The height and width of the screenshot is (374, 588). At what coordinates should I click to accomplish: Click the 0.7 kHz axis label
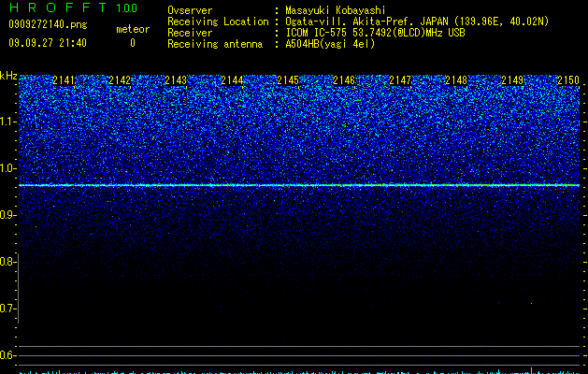[x=7, y=309]
